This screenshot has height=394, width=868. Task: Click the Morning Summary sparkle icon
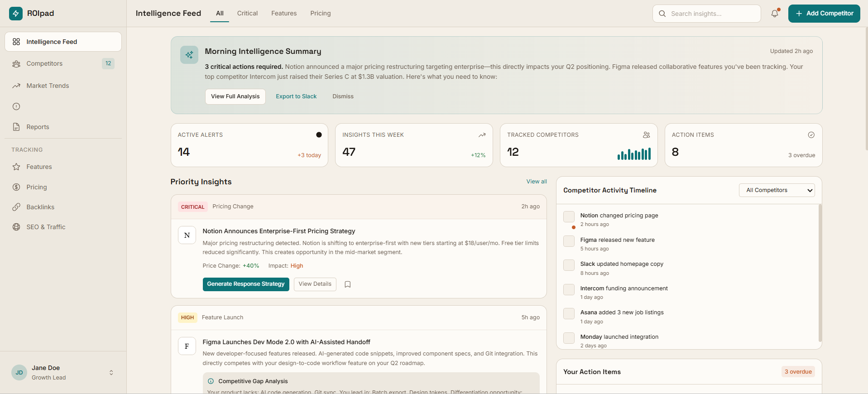coord(189,55)
